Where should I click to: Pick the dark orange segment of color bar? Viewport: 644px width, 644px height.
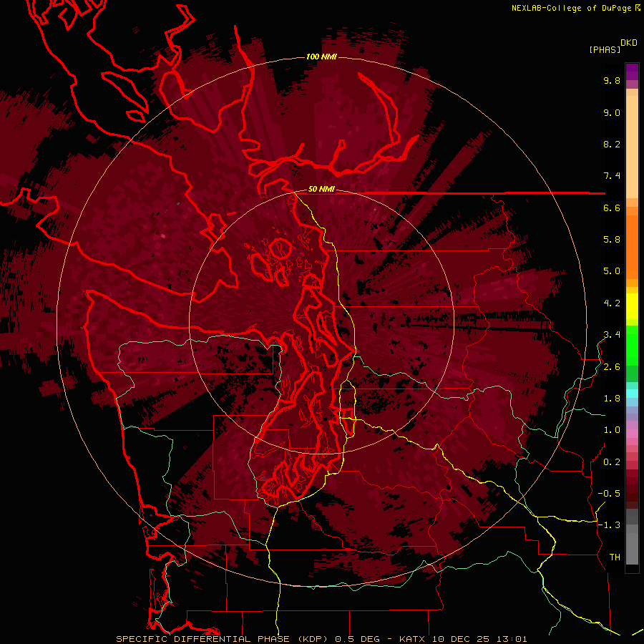pos(632,246)
